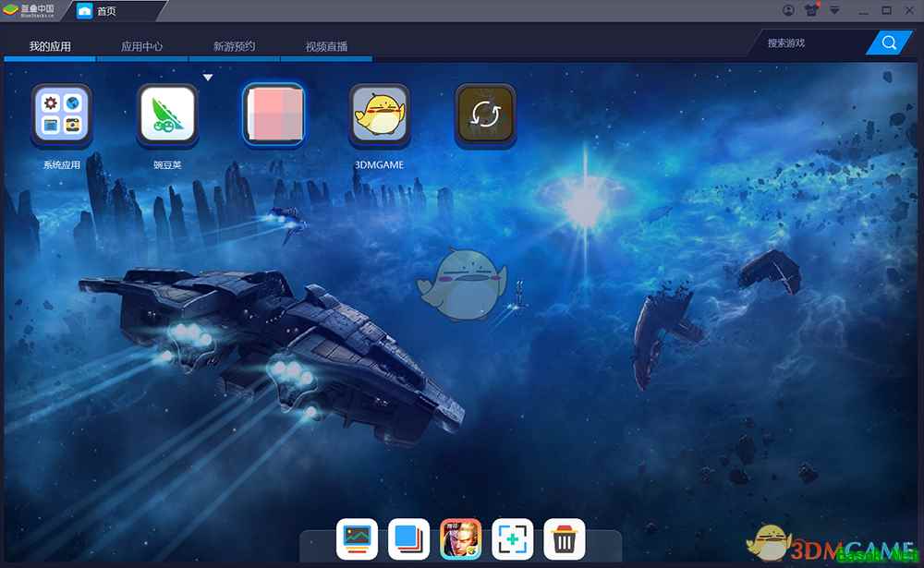Click the floating ghost mascot on desktop
This screenshot has height=568, width=924.
click(x=463, y=284)
